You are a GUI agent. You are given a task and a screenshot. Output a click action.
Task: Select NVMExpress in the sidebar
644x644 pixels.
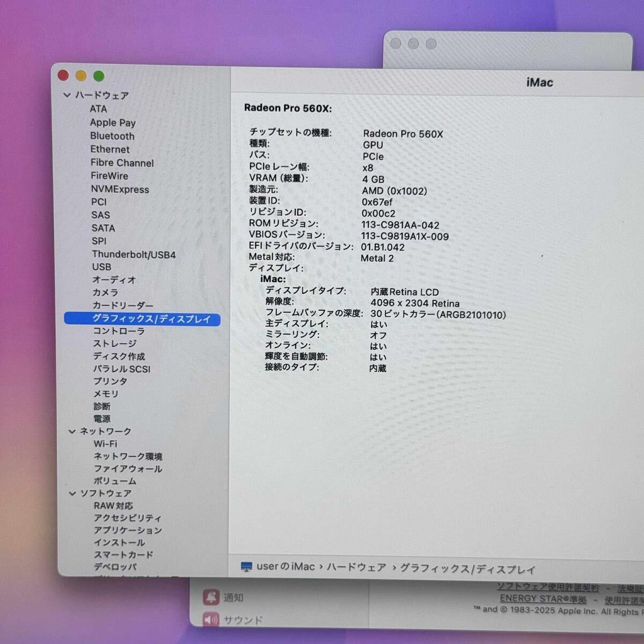[x=120, y=189]
